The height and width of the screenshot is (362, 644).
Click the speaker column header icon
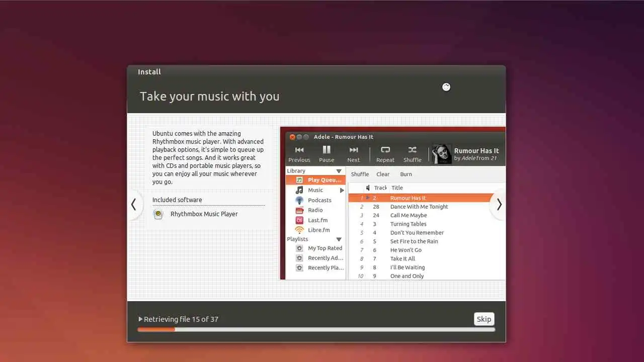point(368,188)
